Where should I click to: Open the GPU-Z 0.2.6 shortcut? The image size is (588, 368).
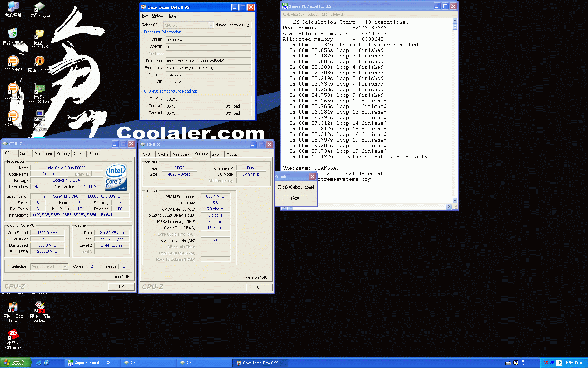click(x=40, y=94)
